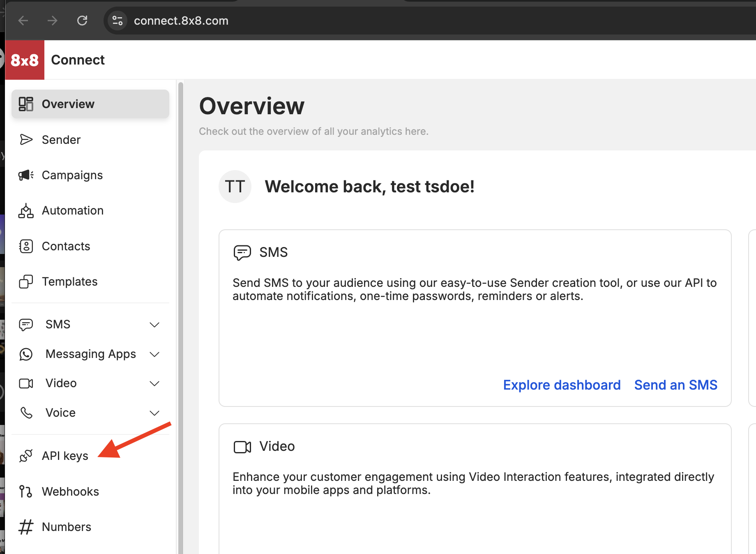The width and height of the screenshot is (756, 554).
Task: Click the Connect title text
Action: tap(78, 60)
